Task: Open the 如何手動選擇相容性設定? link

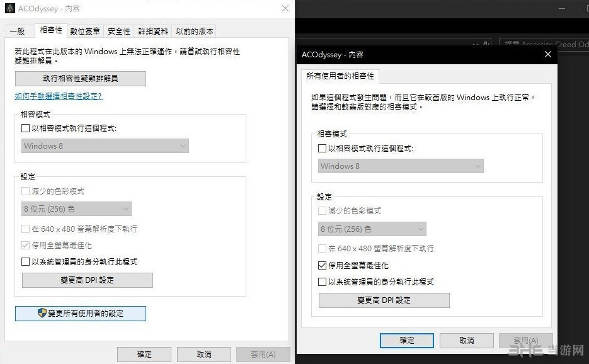Action: (59, 96)
